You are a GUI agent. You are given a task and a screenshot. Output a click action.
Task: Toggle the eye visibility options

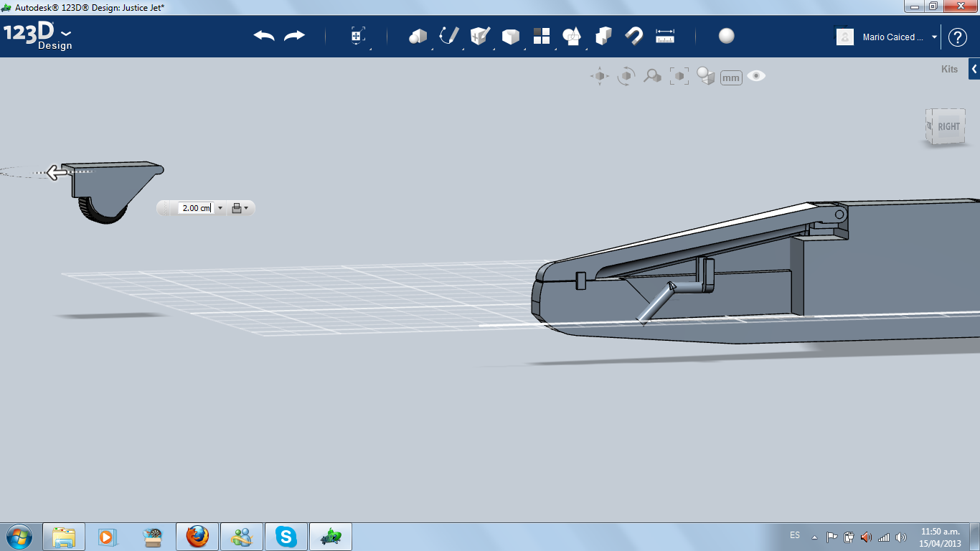(x=756, y=76)
